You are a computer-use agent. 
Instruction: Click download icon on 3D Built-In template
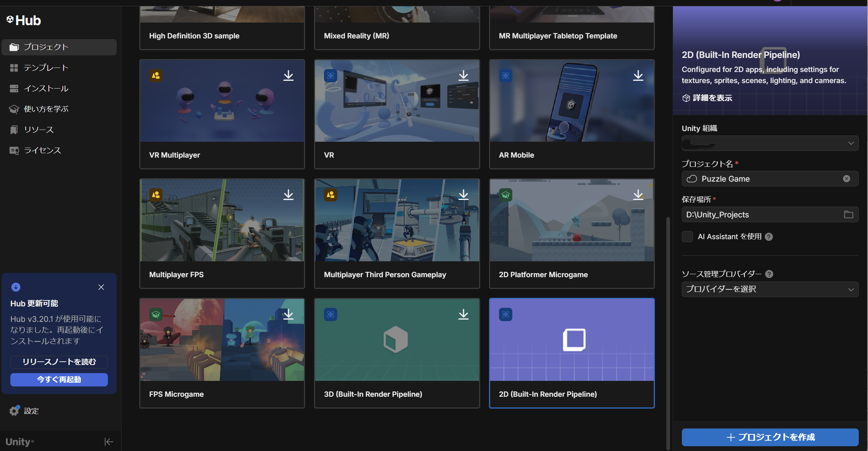pyautogui.click(x=463, y=314)
